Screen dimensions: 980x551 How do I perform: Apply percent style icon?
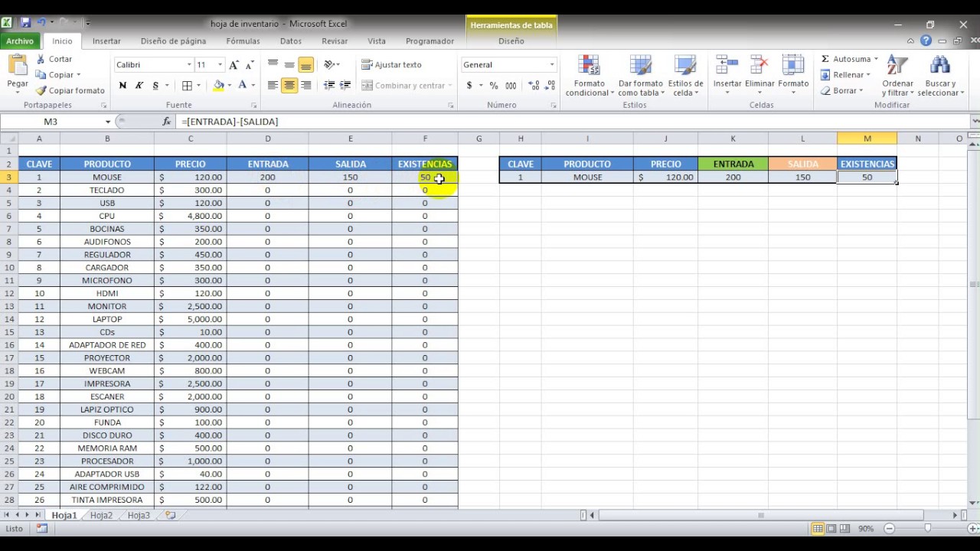[x=494, y=86]
